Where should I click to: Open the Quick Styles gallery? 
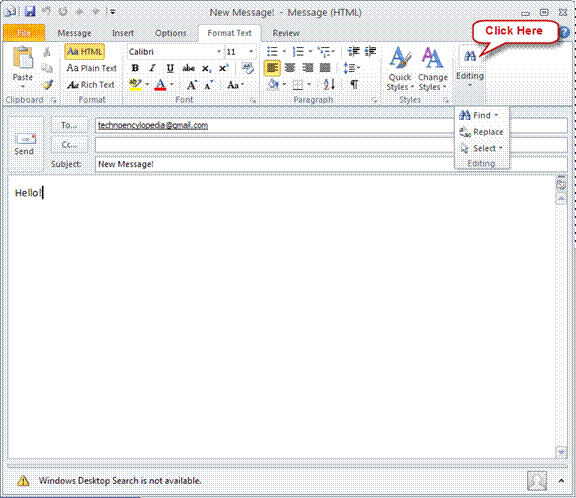[400, 69]
